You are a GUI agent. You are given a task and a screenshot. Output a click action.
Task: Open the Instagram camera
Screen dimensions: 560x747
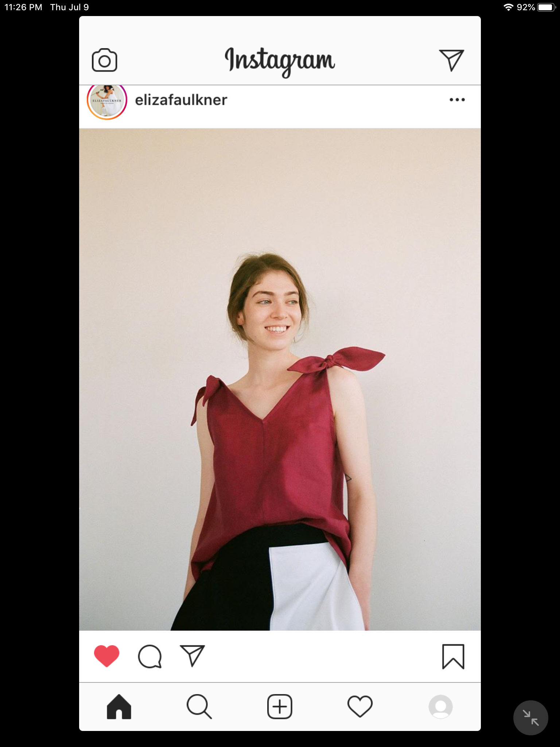(104, 60)
